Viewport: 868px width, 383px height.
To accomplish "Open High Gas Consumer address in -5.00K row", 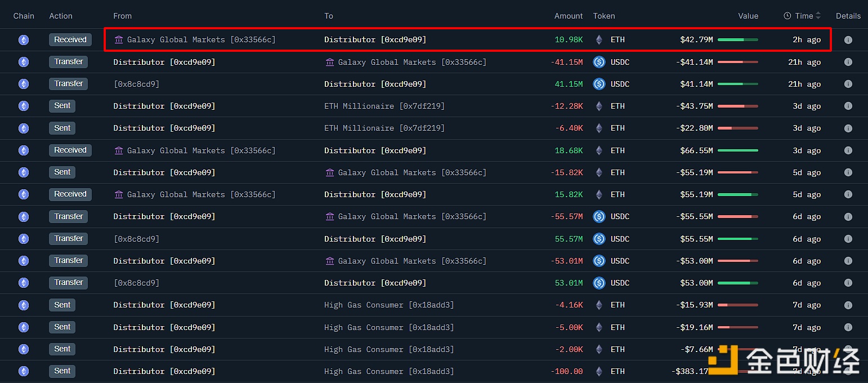I will pyautogui.click(x=389, y=327).
